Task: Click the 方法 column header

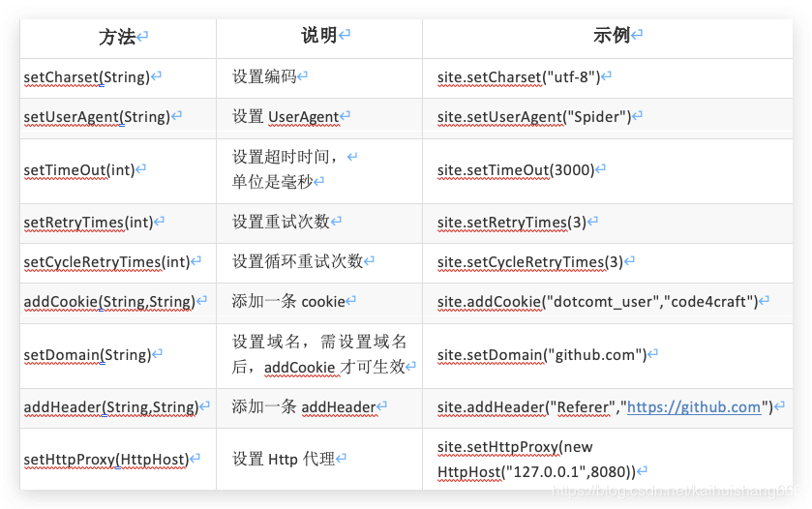Action: coord(117,37)
